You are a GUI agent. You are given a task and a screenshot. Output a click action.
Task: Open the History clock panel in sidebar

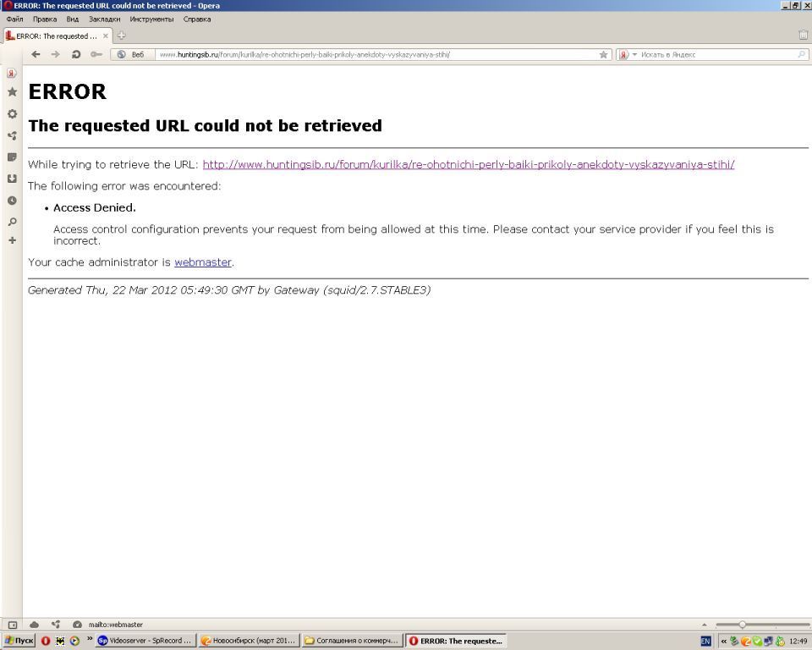coord(12,201)
